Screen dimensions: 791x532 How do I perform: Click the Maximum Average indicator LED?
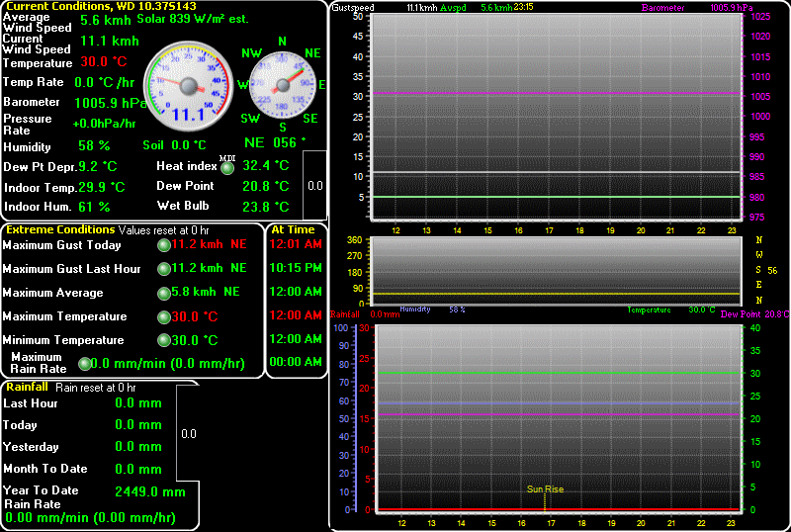pyautogui.click(x=164, y=293)
